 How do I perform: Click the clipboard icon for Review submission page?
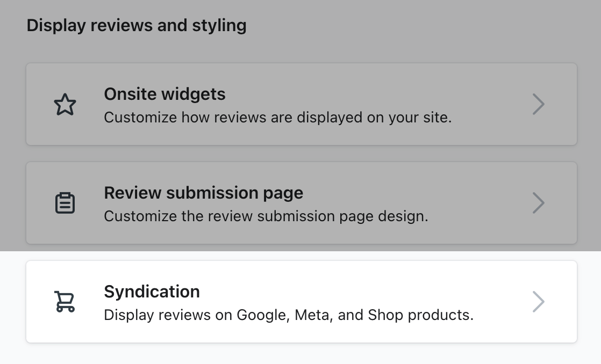(x=65, y=203)
